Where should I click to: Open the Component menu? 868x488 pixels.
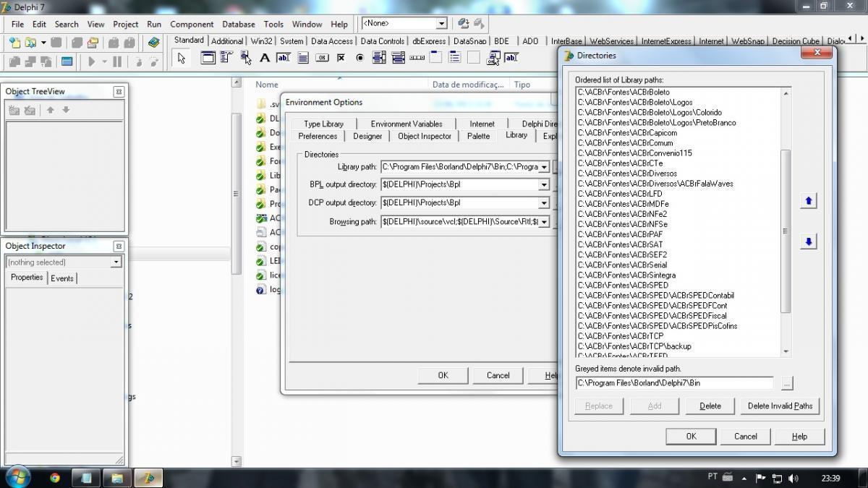192,24
